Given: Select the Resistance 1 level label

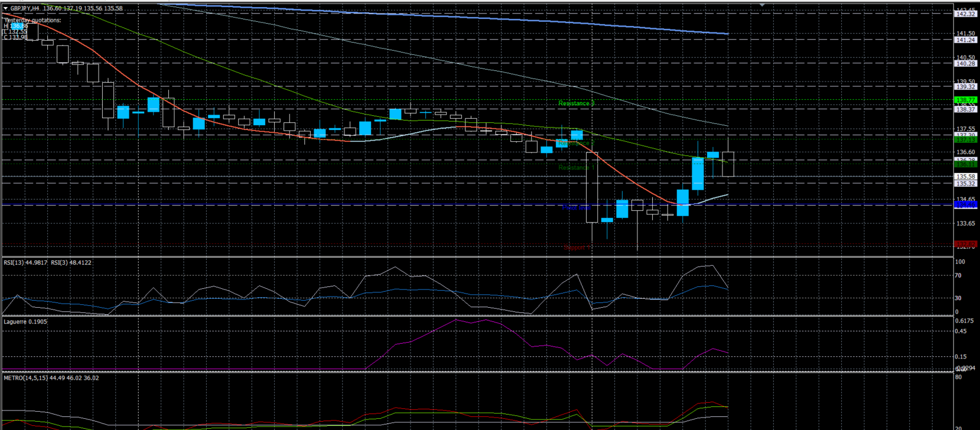Looking at the screenshot, I should click(576, 168).
